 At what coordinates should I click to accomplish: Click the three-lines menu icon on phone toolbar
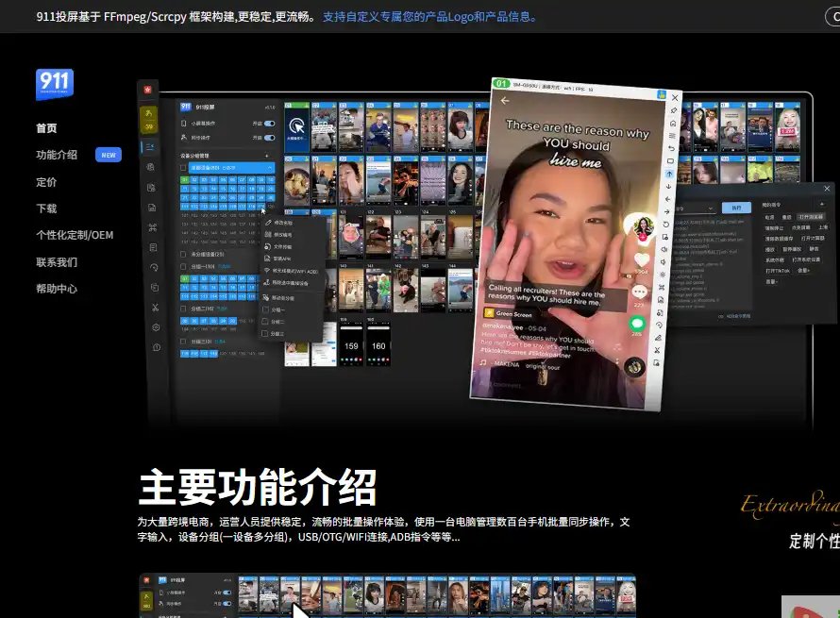click(672, 136)
